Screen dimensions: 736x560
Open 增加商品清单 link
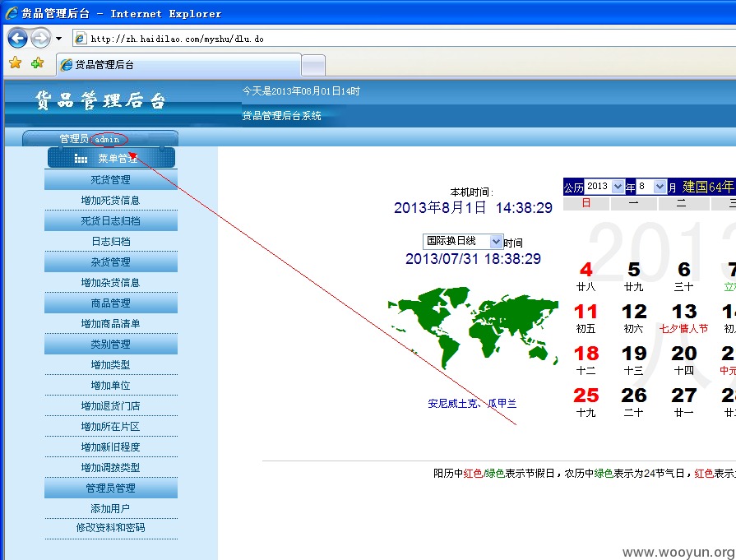tap(111, 324)
